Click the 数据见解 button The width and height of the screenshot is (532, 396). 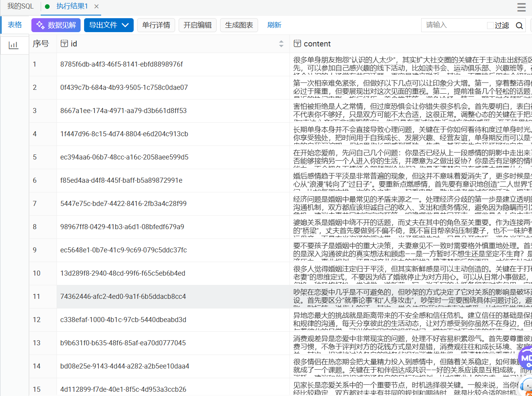(56, 25)
